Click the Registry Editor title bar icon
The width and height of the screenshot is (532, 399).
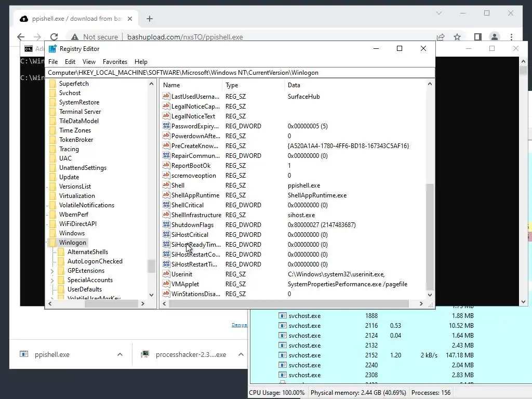(x=52, y=49)
